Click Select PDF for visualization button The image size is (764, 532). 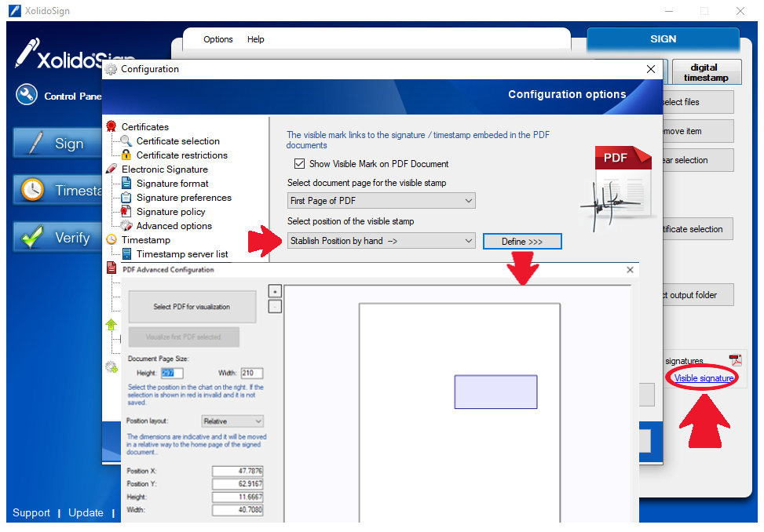point(192,307)
